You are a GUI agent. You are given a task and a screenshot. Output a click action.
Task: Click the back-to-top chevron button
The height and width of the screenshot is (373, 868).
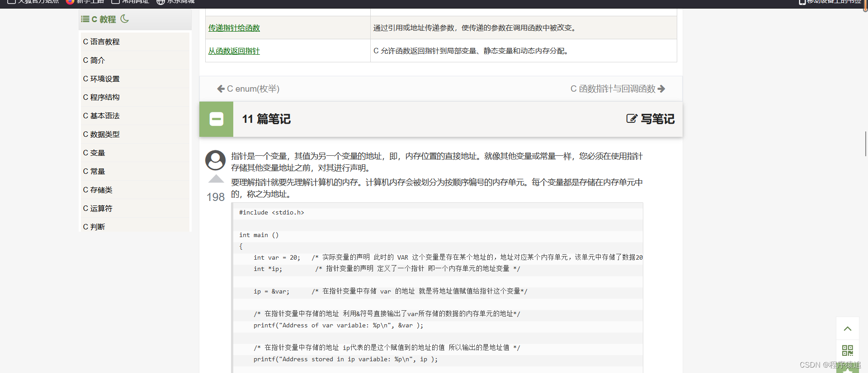[848, 328]
